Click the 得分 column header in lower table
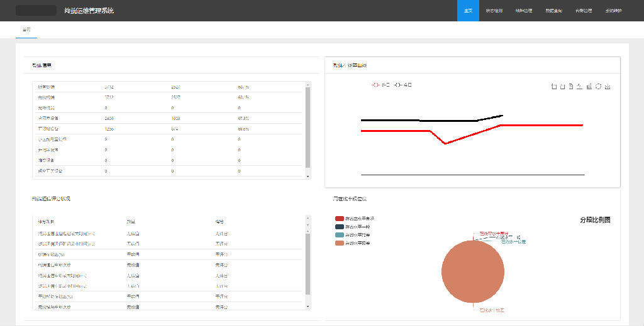 (219, 222)
